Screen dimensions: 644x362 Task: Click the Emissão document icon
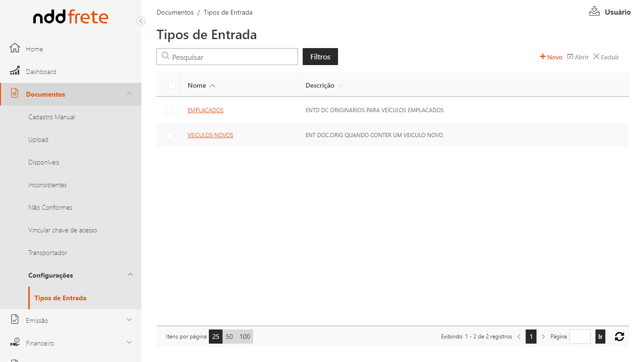click(x=15, y=320)
